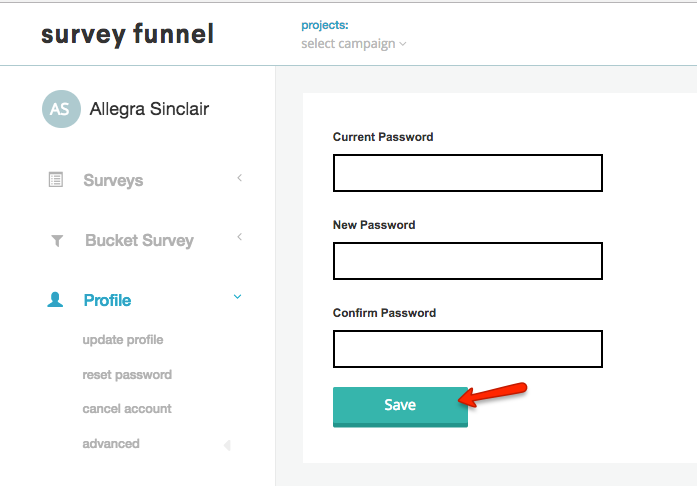The width and height of the screenshot is (697, 486).
Task: Collapse sidebar with the small triangle arrow
Action: (227, 445)
